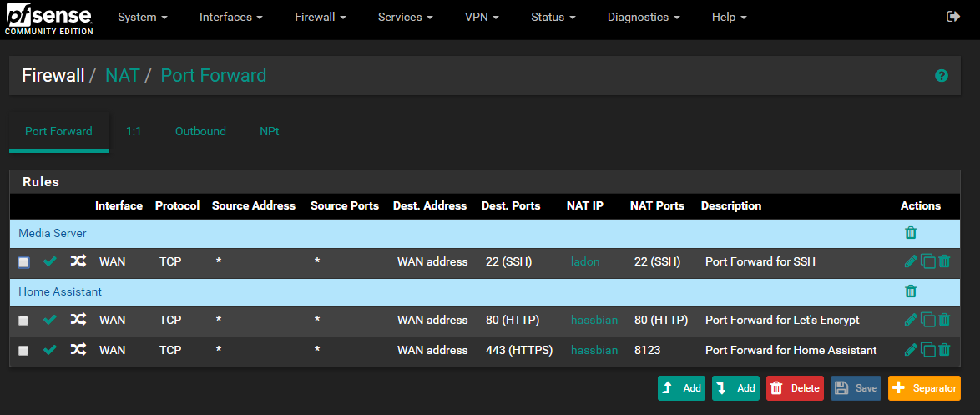Click the shuffle icon on HTTPS 443 rule
Screen dimensions: 980x415
78,350
